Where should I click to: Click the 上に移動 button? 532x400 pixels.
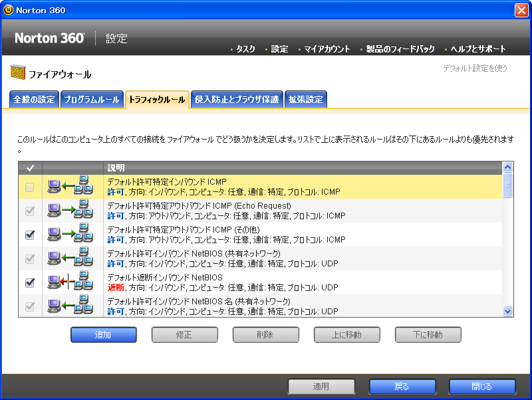coord(346,335)
